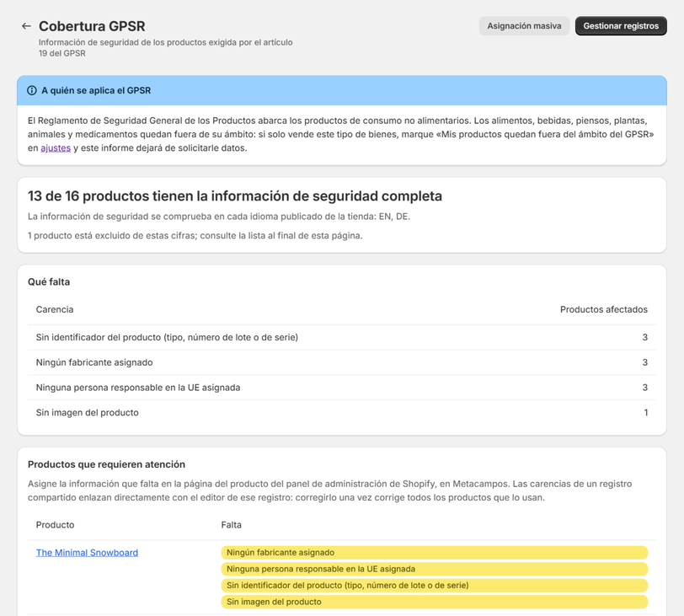The width and height of the screenshot is (684, 616).
Task: Select the row Sin identificador del producto in Qué falta table
Action: (x=341, y=337)
